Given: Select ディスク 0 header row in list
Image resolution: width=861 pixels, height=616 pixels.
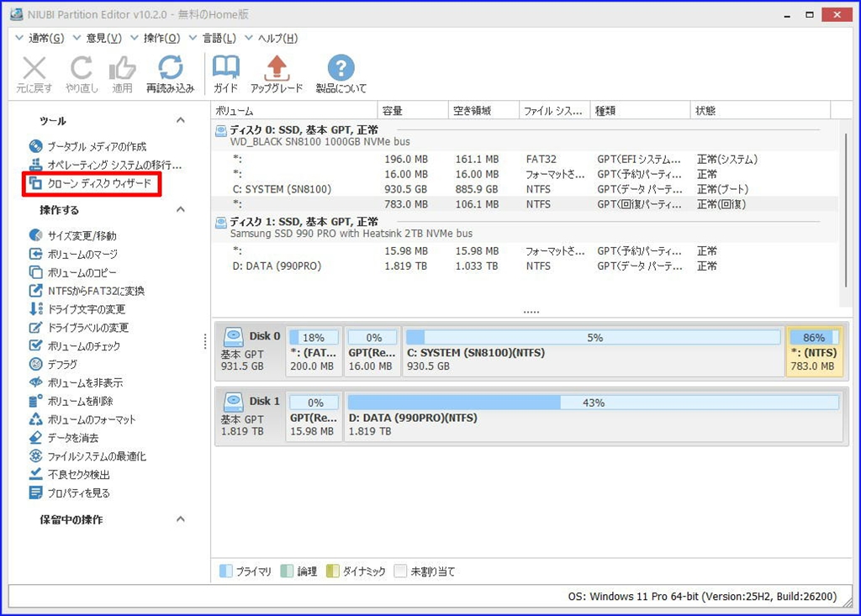Looking at the screenshot, I should click(525, 135).
